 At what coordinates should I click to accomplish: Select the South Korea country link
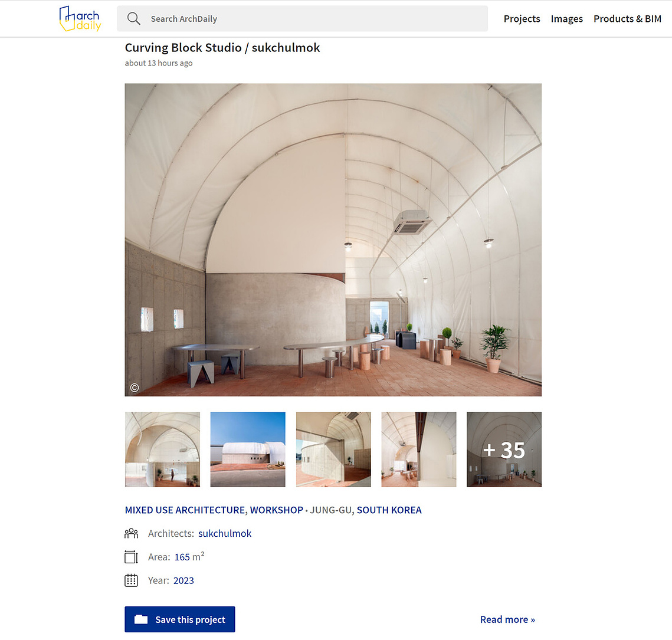pos(389,510)
